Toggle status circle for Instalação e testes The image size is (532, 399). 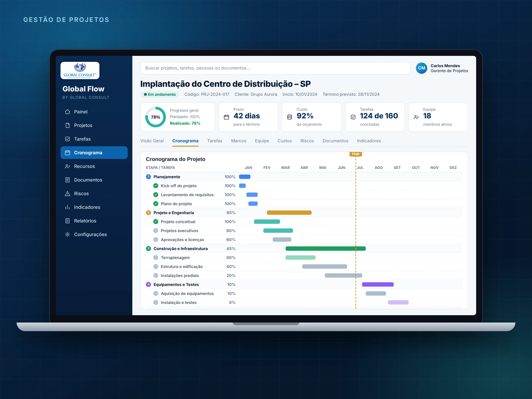click(x=156, y=302)
